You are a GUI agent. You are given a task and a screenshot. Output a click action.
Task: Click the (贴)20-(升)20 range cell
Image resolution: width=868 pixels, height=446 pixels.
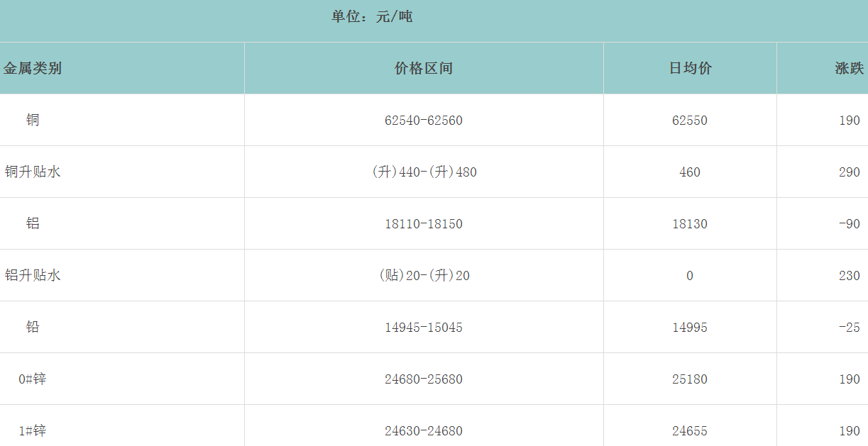tap(424, 276)
